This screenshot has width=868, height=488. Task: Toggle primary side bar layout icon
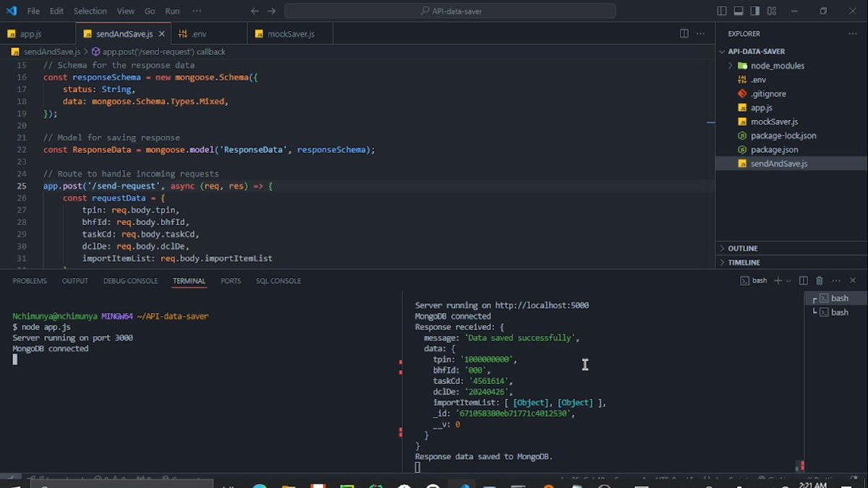pyautogui.click(x=722, y=12)
